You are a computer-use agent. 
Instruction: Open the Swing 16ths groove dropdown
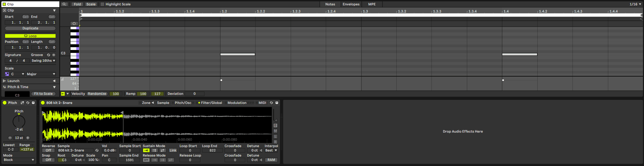tap(43, 61)
